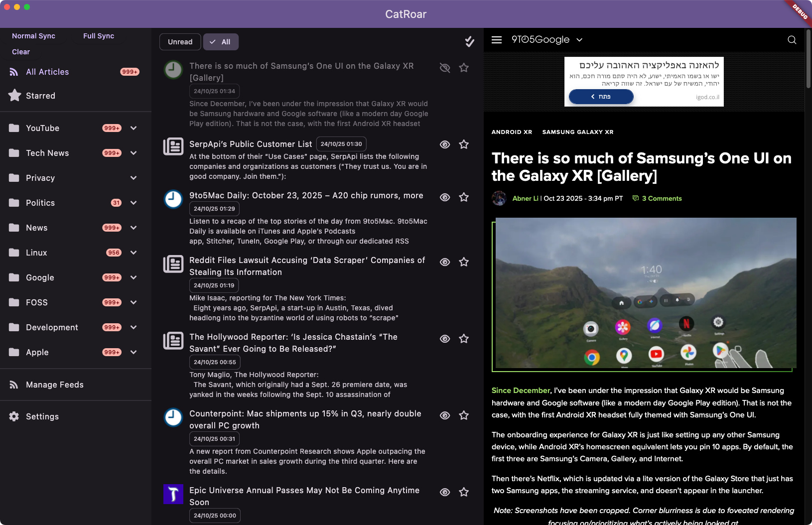The image size is (812, 525).
Task: Expand the YouTube folder
Action: click(134, 128)
